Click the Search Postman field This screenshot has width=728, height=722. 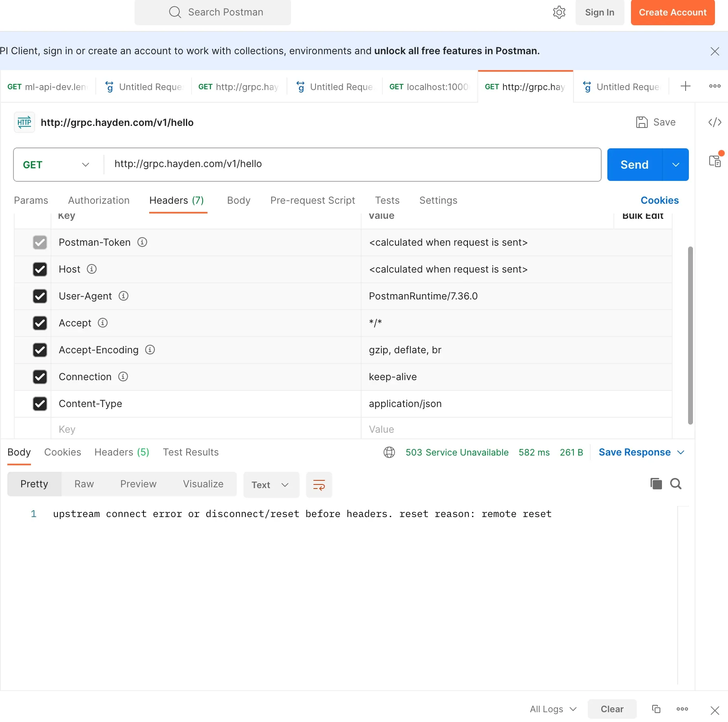(213, 12)
